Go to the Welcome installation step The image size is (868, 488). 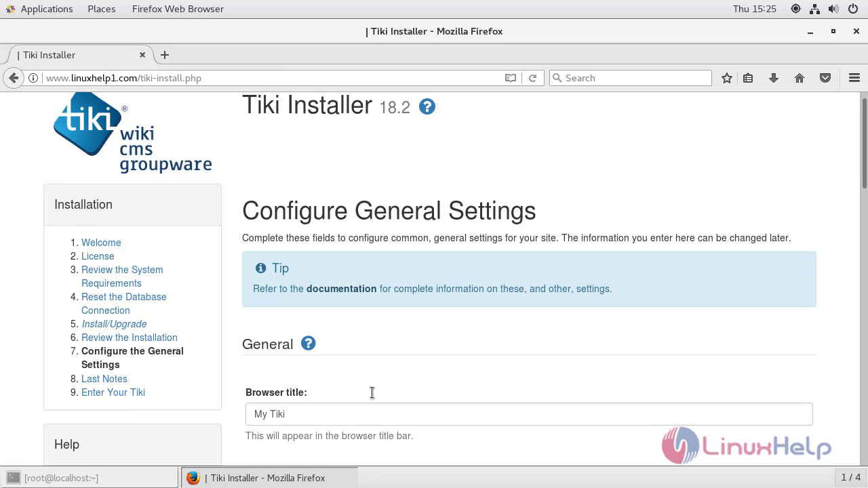101,243
